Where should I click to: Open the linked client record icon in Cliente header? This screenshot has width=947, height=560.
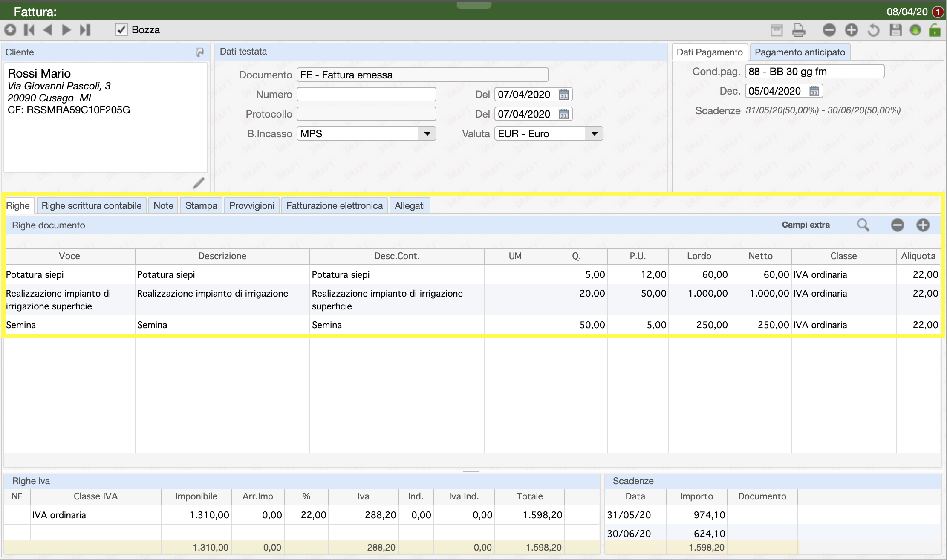pos(199,52)
